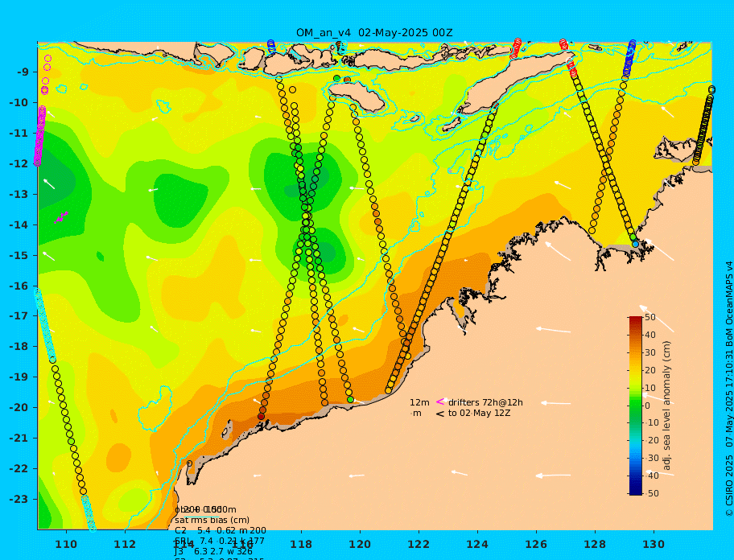This screenshot has height=560, width=734.
Task: Click the dark red observation circle near 116.6E, 20.3S
Action: click(x=262, y=416)
